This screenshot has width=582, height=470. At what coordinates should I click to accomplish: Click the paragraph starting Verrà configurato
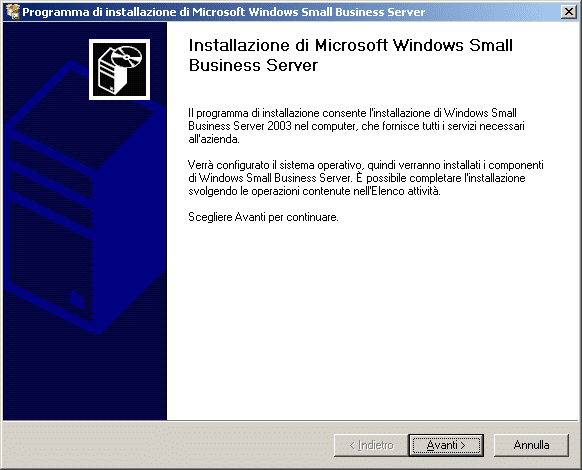coord(366,178)
